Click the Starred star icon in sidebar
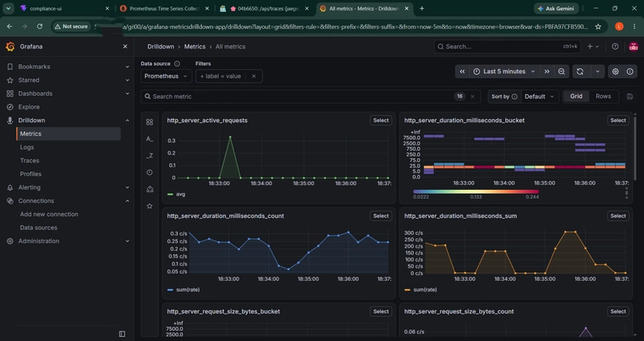The image size is (644, 341). [10, 80]
